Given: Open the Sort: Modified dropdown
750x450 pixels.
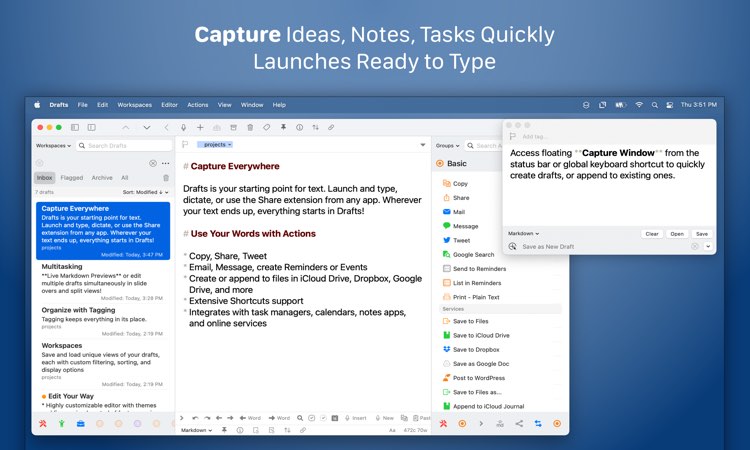Looking at the screenshot, I should pos(145,191).
